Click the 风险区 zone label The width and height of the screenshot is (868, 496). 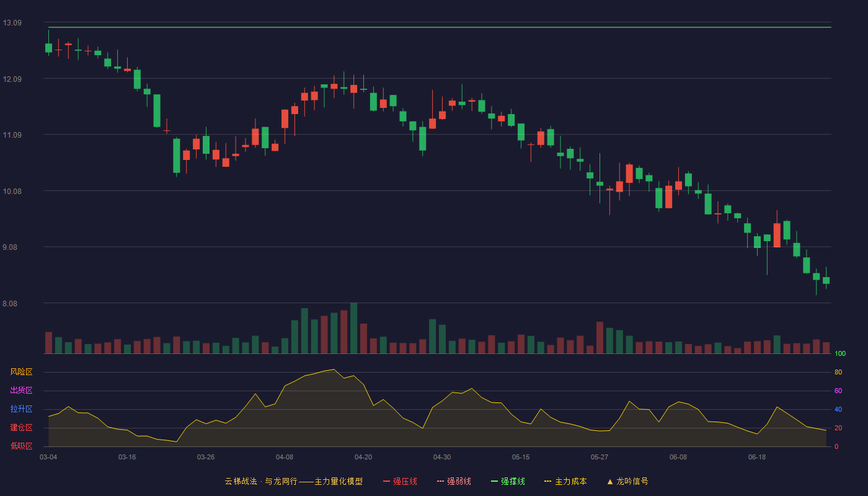click(x=21, y=372)
